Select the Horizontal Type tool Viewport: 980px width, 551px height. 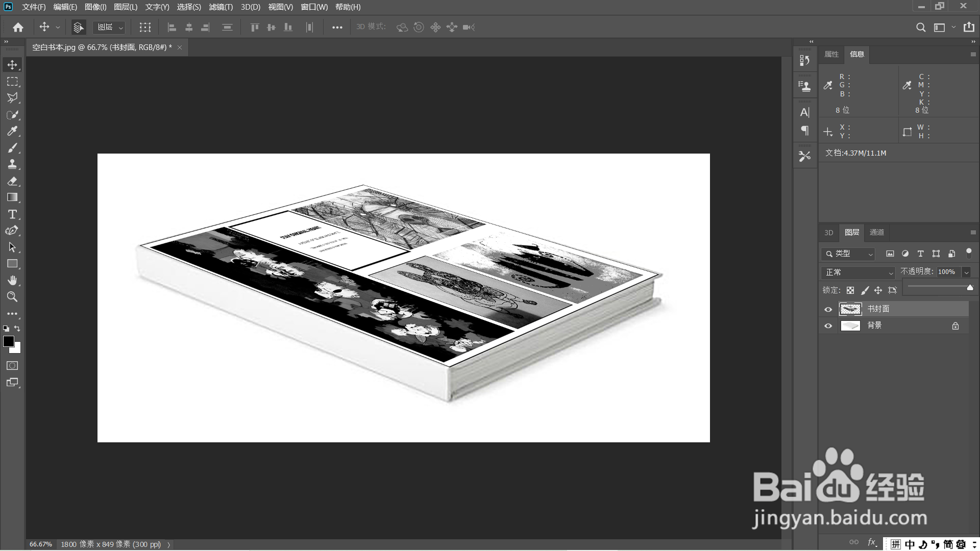click(x=12, y=214)
